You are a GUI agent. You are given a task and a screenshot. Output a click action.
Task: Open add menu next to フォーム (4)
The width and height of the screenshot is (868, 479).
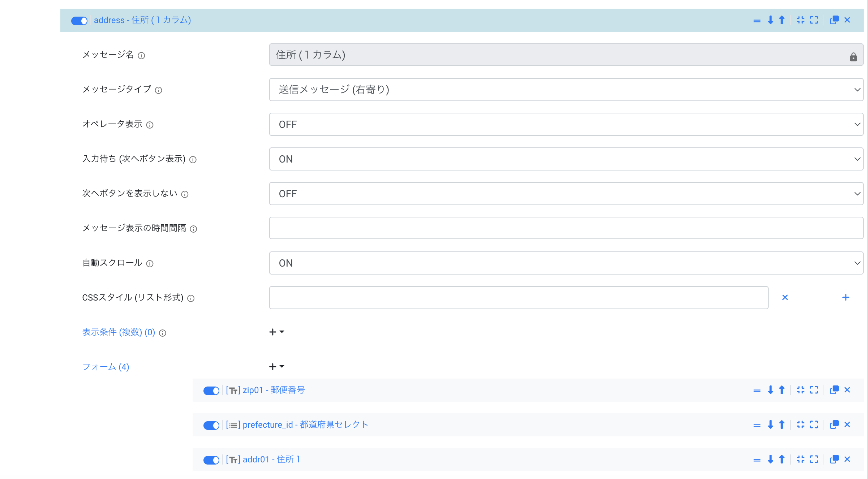[276, 367]
